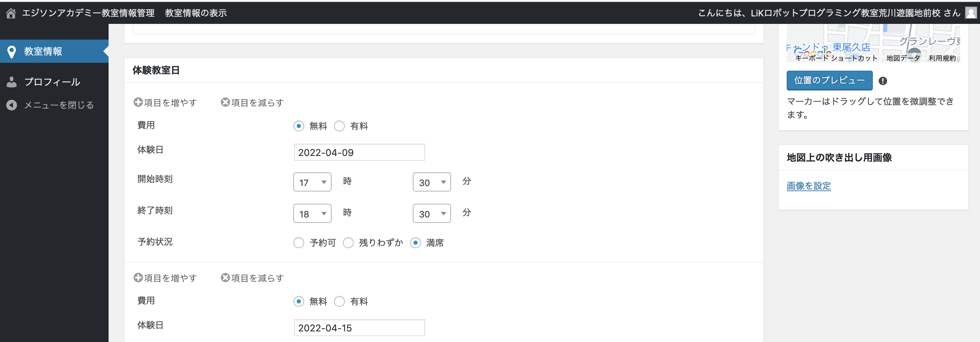Screen dimensions: 980x342
Task: Click the 画像を設定 link
Action: [809, 186]
